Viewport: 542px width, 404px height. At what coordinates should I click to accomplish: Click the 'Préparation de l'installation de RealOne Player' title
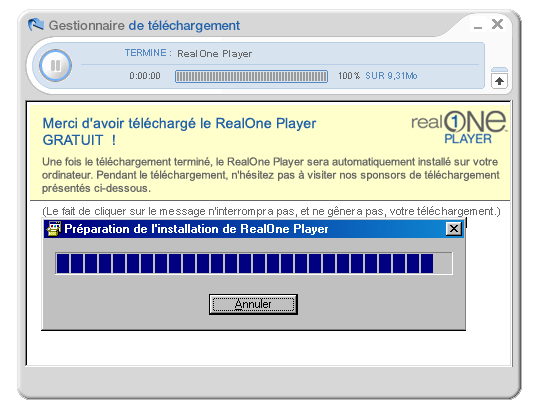point(196,229)
